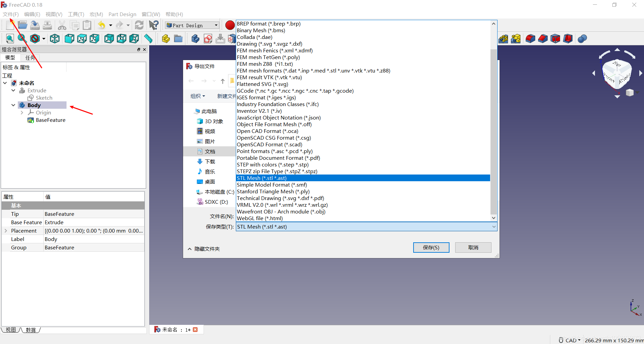
Task: Click Boolean operation spheres icon
Action: [x=583, y=39]
